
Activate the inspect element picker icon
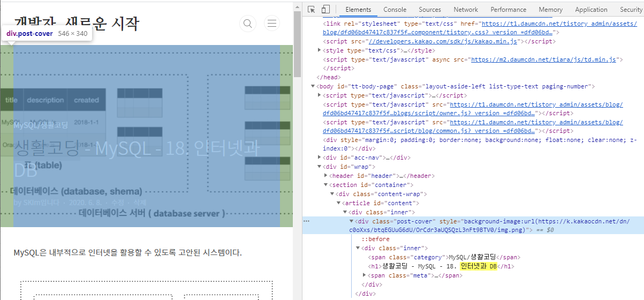tap(312, 10)
